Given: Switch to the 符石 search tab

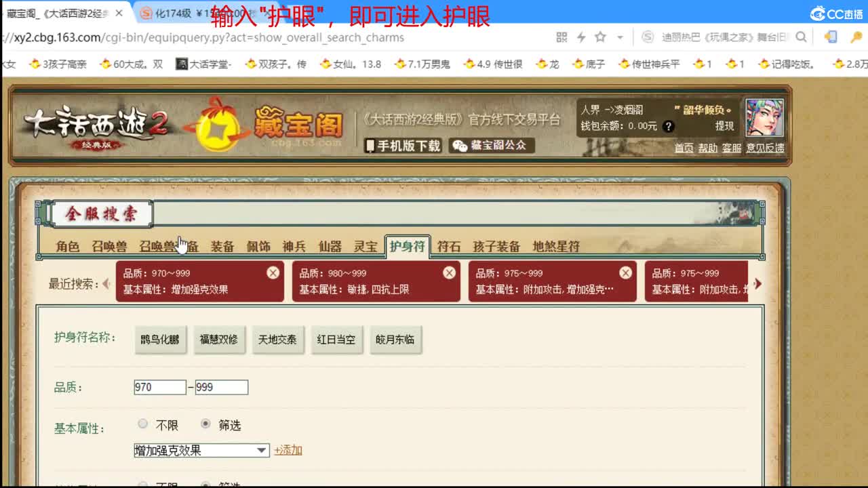Looking at the screenshot, I should coord(449,247).
